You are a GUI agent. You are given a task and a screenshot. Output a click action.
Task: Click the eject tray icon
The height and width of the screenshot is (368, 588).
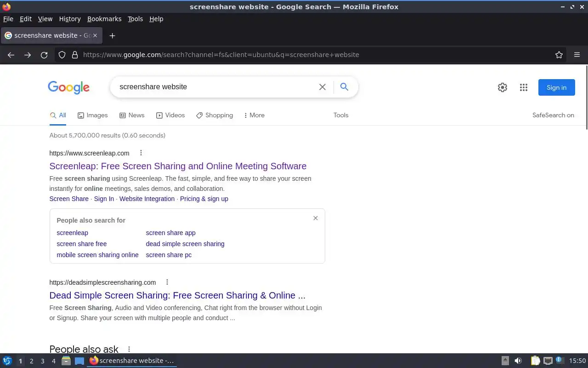[505, 361]
